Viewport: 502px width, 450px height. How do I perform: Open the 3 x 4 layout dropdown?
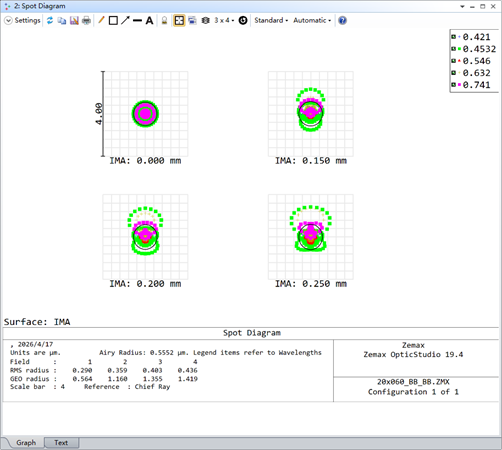coord(224,20)
